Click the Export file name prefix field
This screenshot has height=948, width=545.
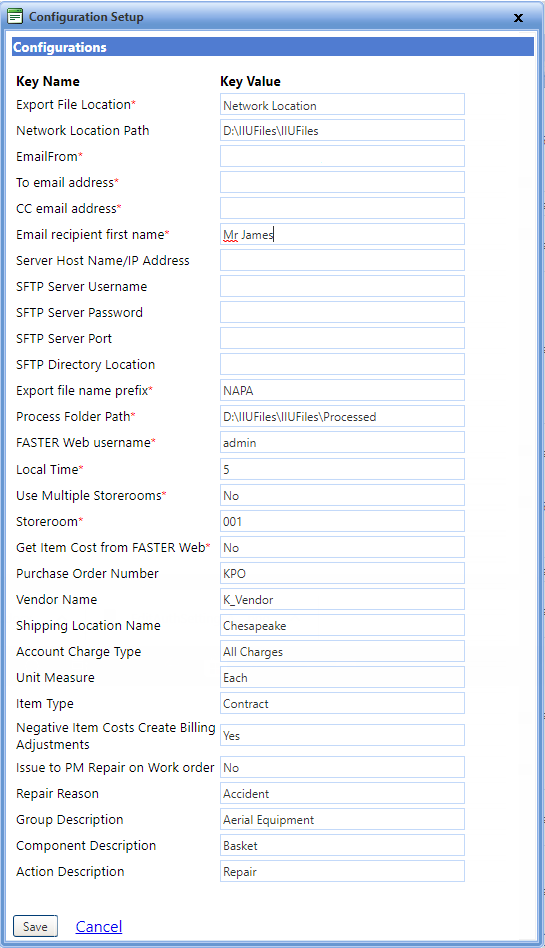coord(342,390)
